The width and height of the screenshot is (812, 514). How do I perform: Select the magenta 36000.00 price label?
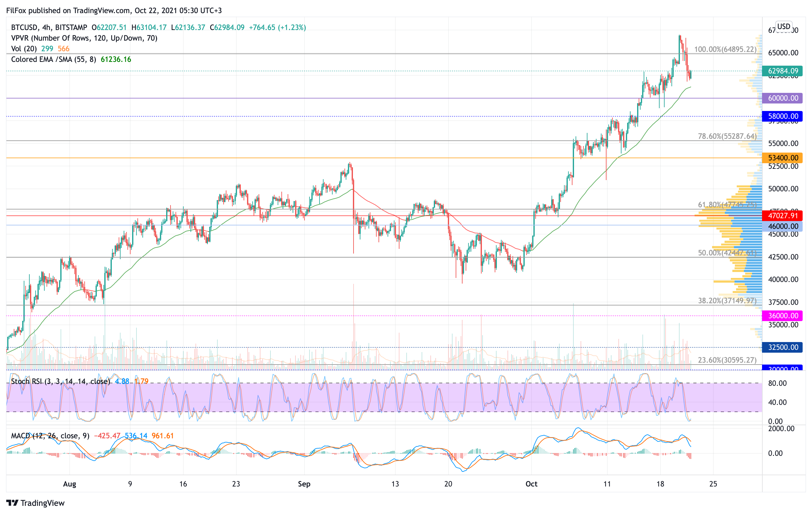pos(782,316)
